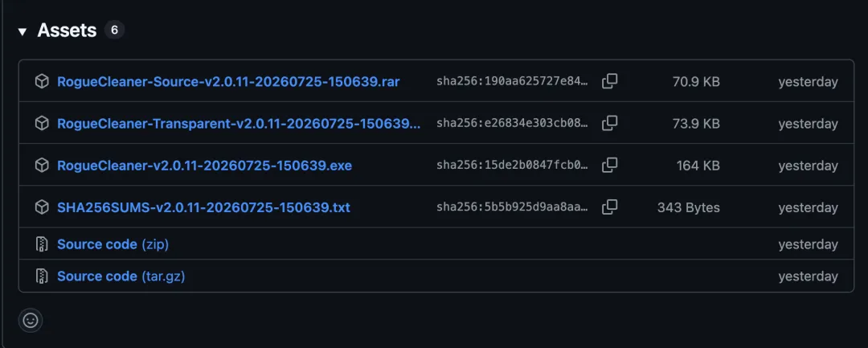Download RogueCleaner-v2.0.11 exe installer
Screen dimensions: 868x348
click(x=204, y=166)
